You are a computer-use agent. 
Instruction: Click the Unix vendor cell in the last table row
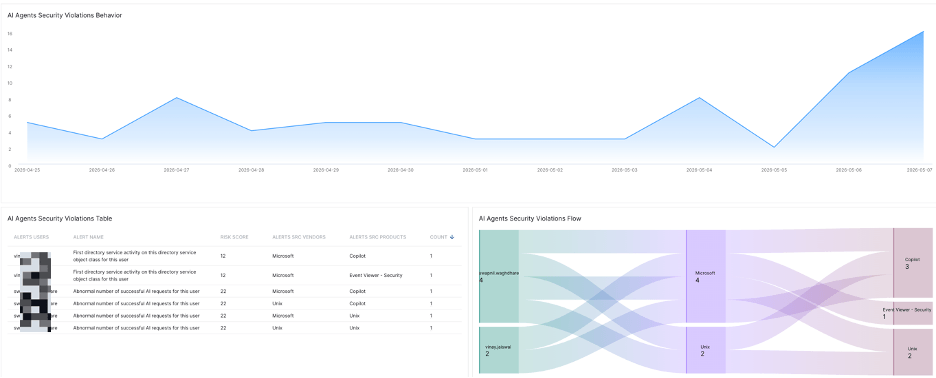coord(277,328)
